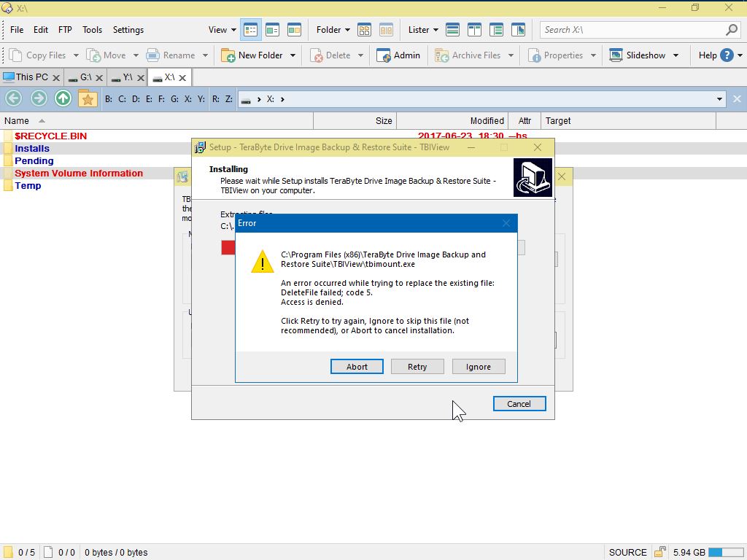
Task: Close the X:\ folder tab
Action: (x=182, y=77)
